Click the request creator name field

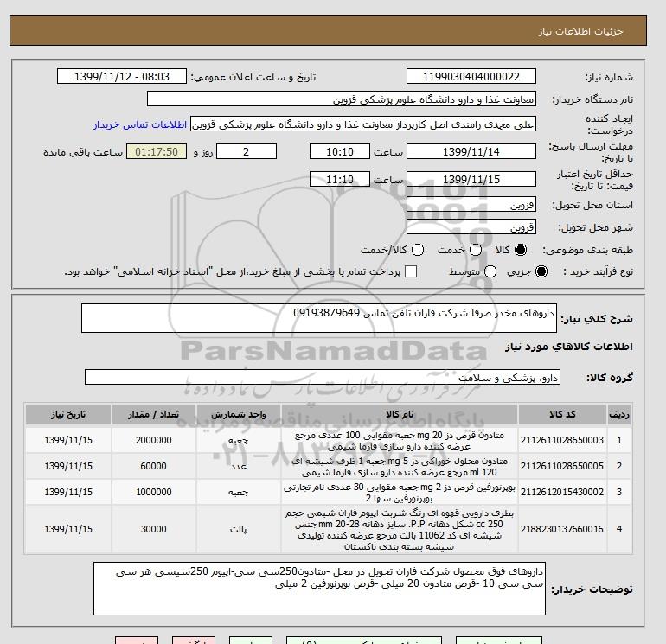363,124
